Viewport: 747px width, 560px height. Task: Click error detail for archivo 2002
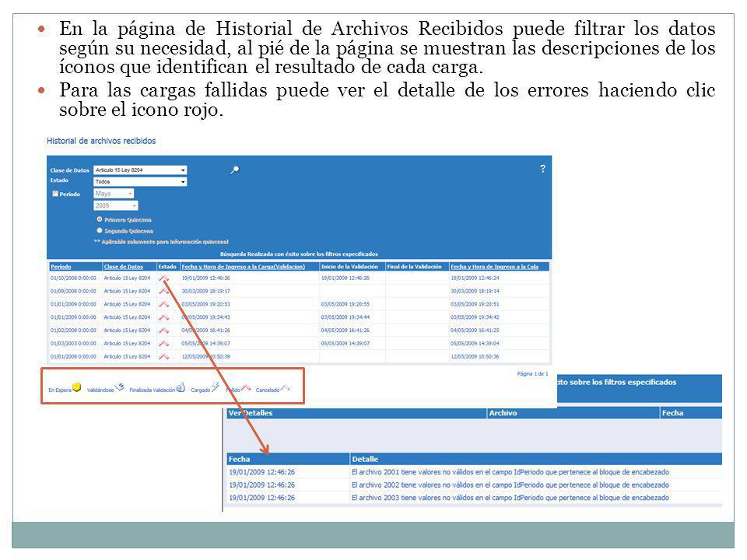click(510, 485)
